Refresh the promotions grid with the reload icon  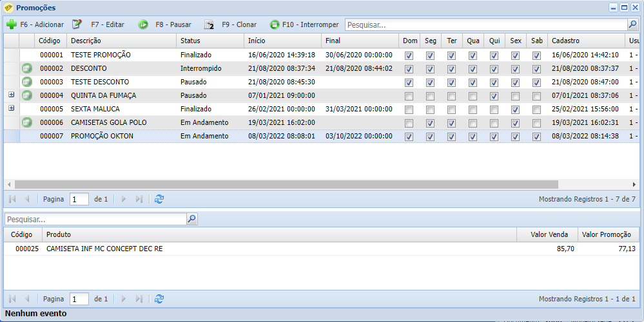coord(159,199)
